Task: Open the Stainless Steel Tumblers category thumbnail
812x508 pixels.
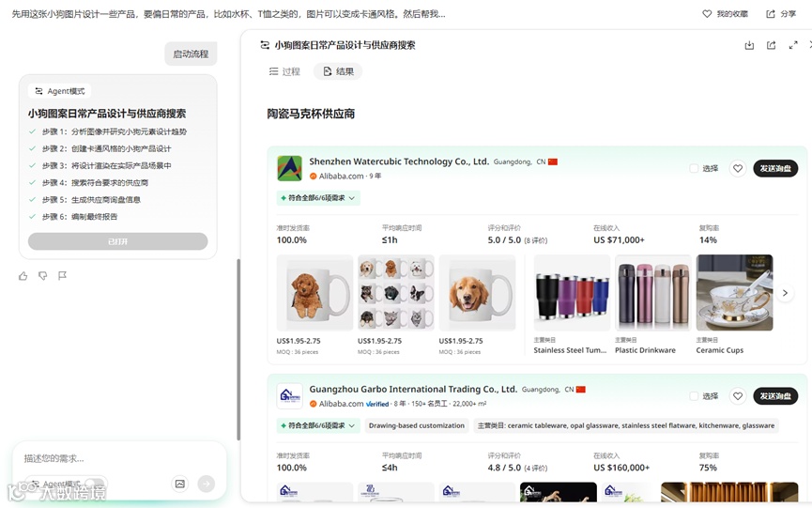Action: (x=572, y=293)
